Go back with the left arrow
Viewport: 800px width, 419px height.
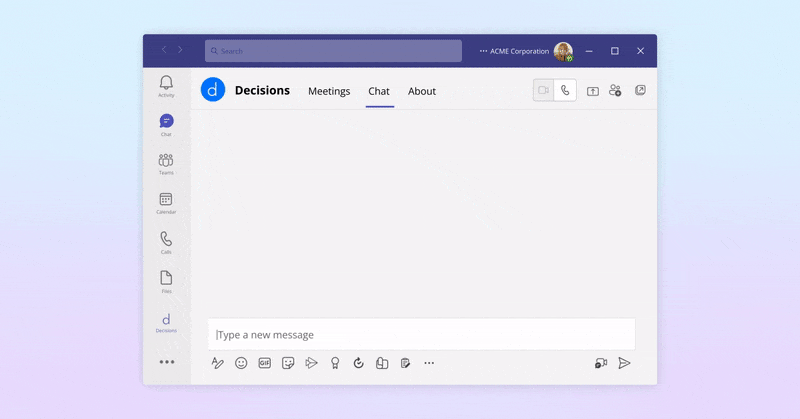pos(164,50)
